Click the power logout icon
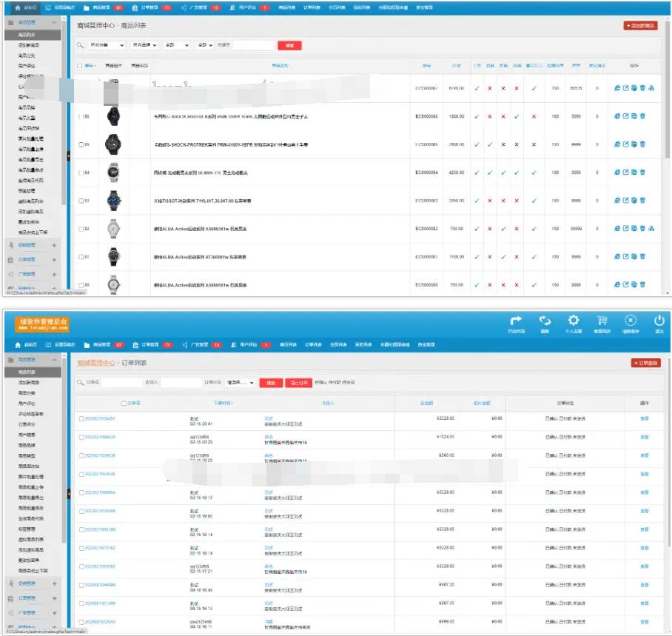The height and width of the screenshot is (636, 672). tap(659, 322)
